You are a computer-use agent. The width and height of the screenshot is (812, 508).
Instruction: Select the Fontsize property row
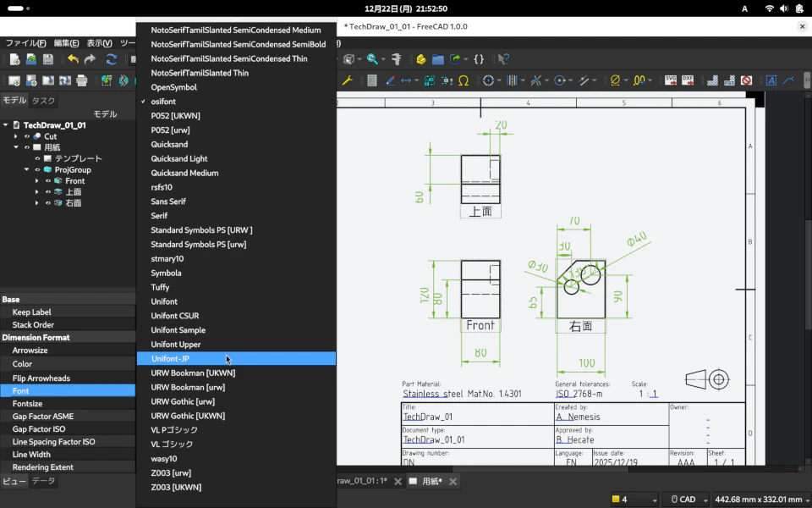[68, 403]
